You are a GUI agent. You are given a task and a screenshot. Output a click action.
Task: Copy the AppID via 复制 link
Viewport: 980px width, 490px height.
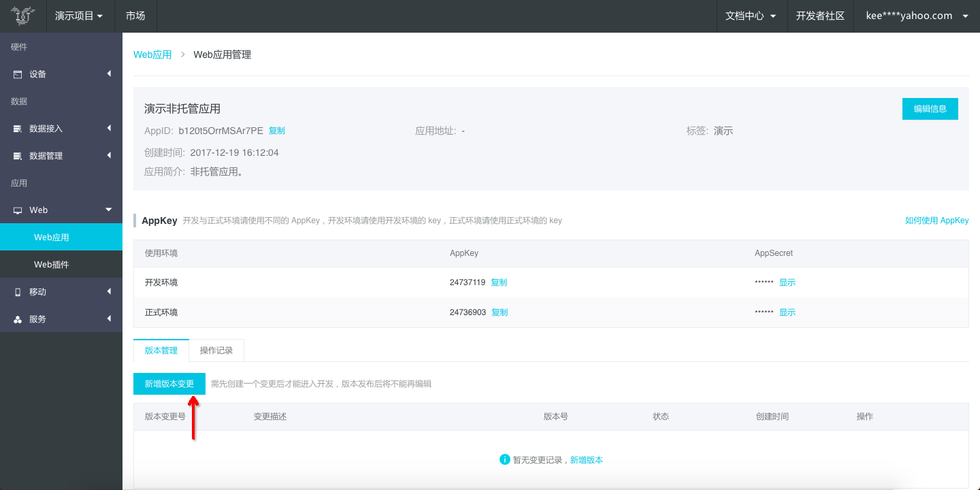(277, 131)
